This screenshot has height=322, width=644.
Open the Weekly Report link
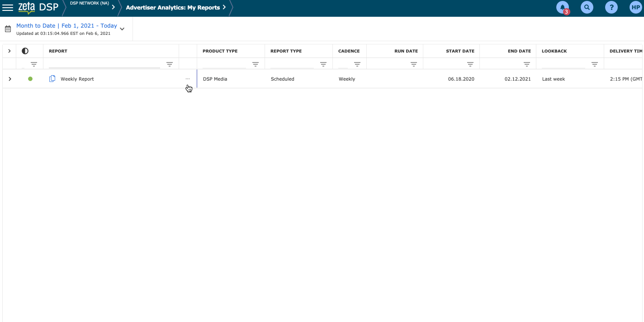pos(77,79)
